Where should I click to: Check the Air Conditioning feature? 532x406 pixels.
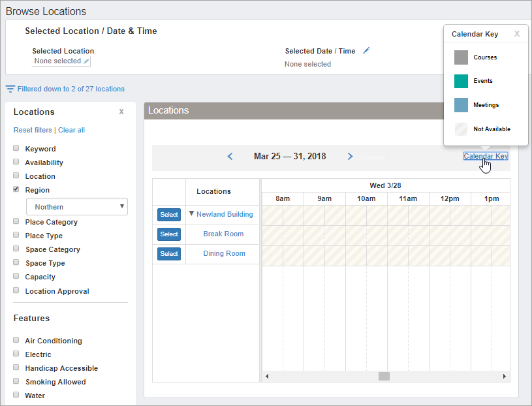[16, 340]
